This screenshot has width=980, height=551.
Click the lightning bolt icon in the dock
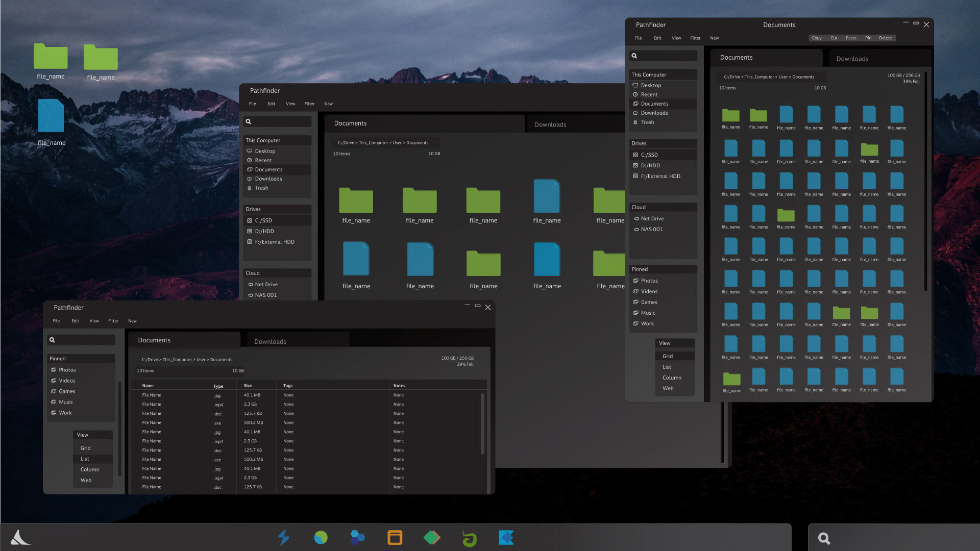pos(284,537)
